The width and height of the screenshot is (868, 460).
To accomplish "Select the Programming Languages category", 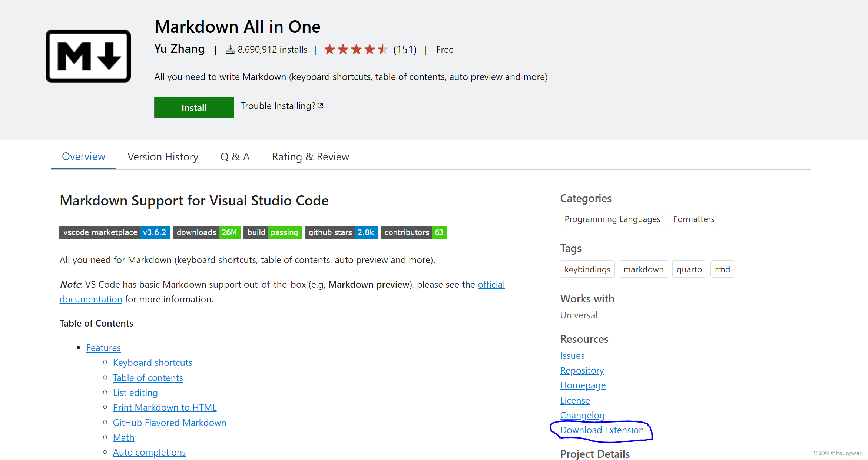I will [x=612, y=219].
